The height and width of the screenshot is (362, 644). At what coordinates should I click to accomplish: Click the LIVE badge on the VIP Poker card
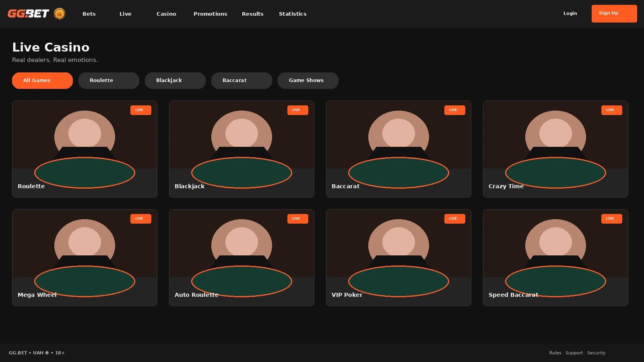(x=455, y=219)
